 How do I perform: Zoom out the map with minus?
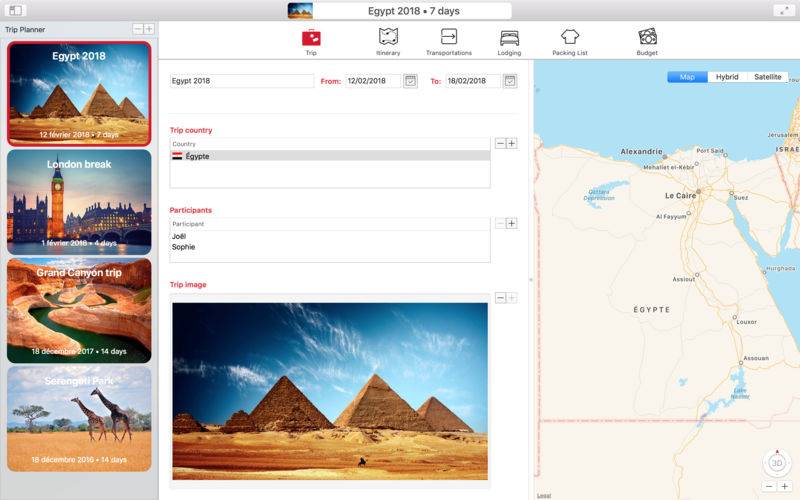click(769, 486)
